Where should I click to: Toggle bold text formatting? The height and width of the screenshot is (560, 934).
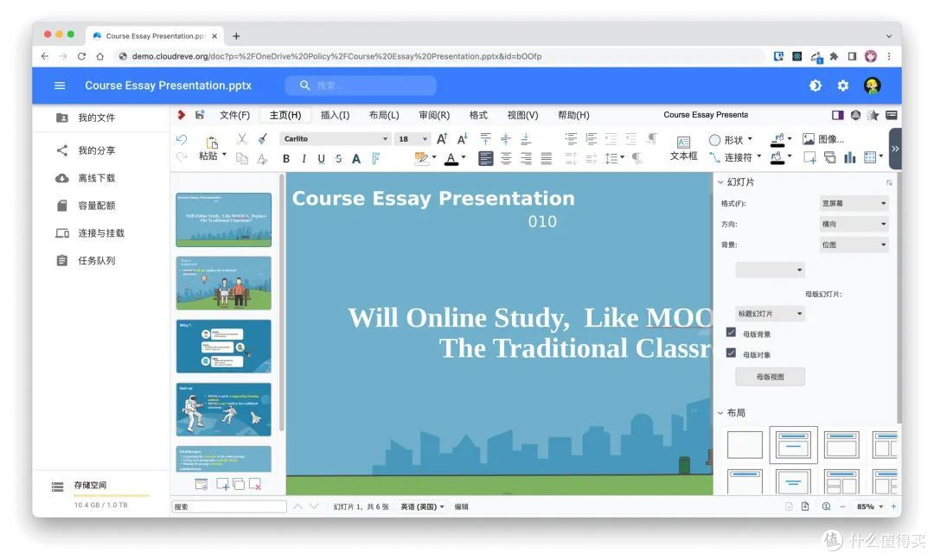point(286,158)
